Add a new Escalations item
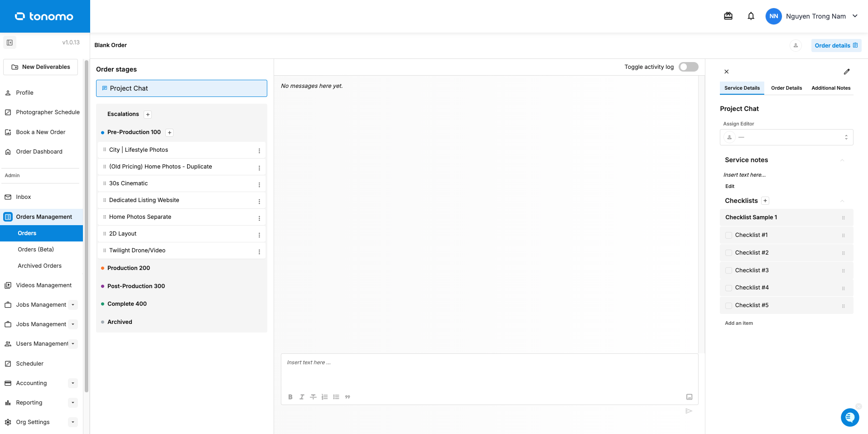This screenshot has height=434, width=868. (148, 115)
